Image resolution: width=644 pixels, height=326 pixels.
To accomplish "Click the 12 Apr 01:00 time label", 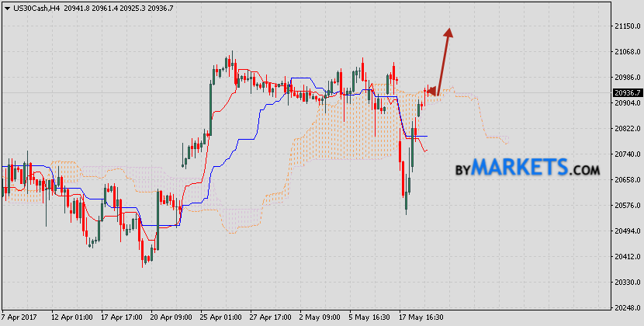I will 72,318.
